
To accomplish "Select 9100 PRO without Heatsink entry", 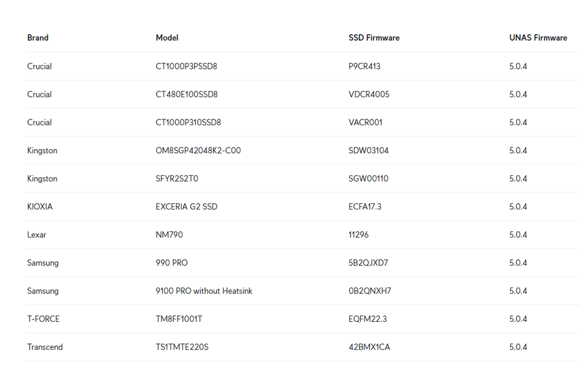I will (204, 291).
